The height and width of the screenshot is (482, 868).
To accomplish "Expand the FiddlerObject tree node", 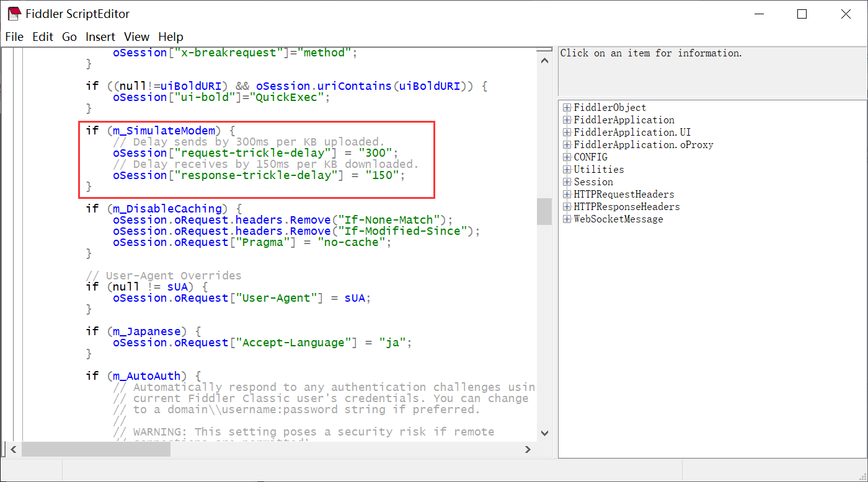I will coord(567,108).
